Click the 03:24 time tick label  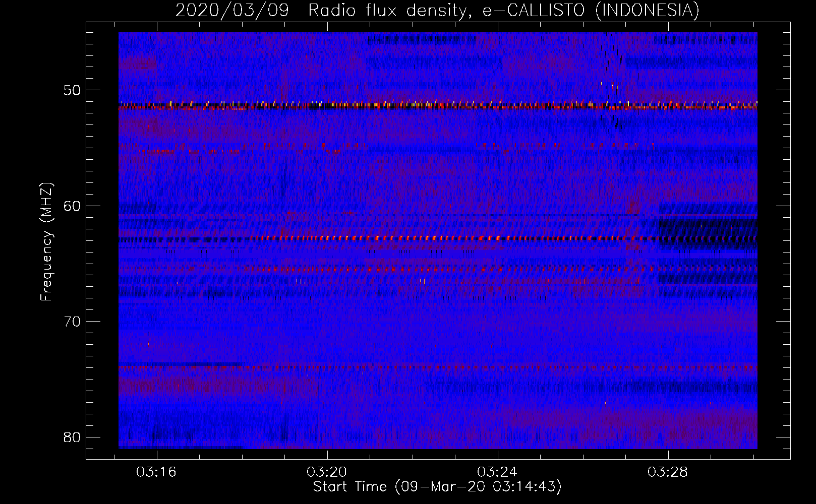point(497,472)
